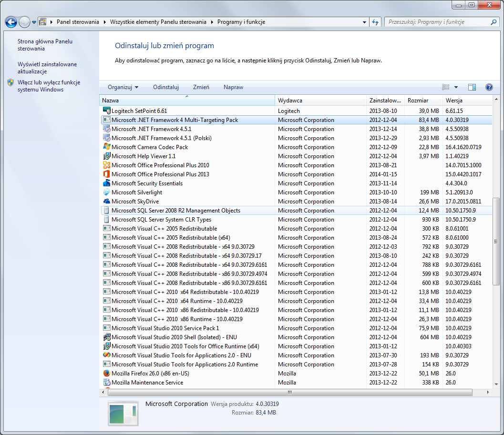Screen dimensions: 504x435
Task: Click the Control Panel icon in address bar
Action: pos(43,22)
